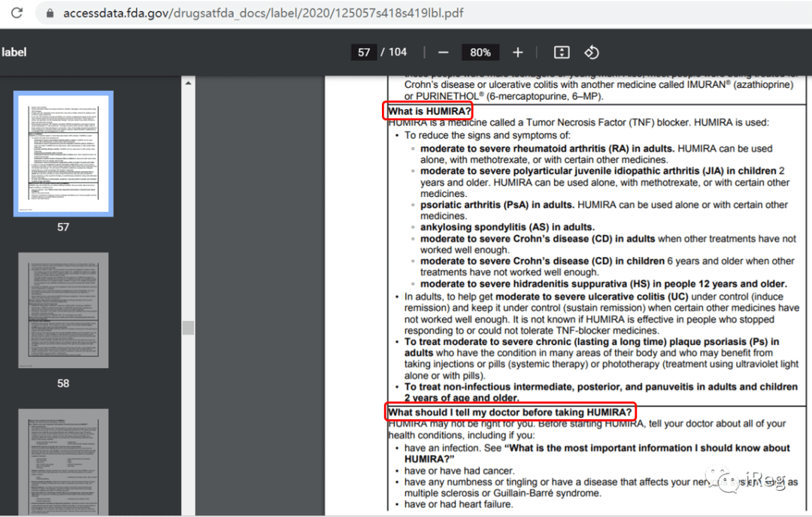This screenshot has height=517, width=812.
Task: Click the sidebar scroll up arrow
Action: coord(188,83)
